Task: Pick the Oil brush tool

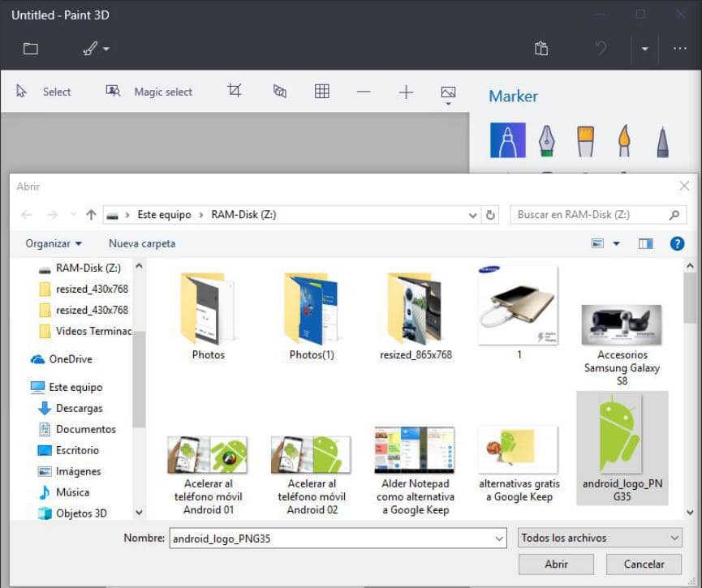Action: [584, 139]
